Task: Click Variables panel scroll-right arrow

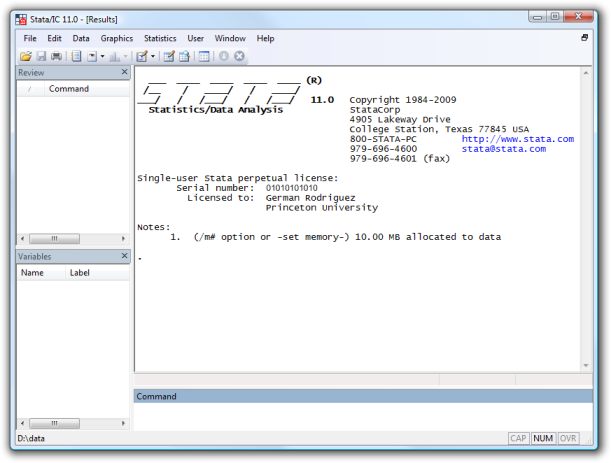Action: pos(124,423)
